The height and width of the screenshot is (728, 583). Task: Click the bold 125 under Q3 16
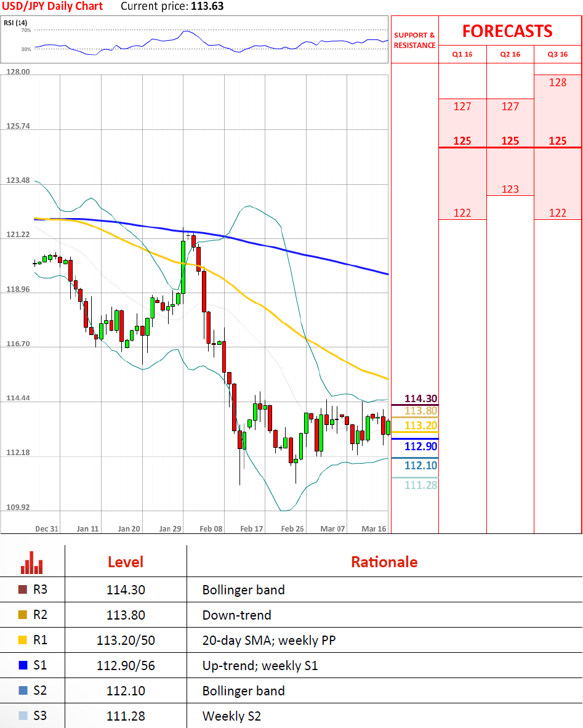click(x=558, y=141)
